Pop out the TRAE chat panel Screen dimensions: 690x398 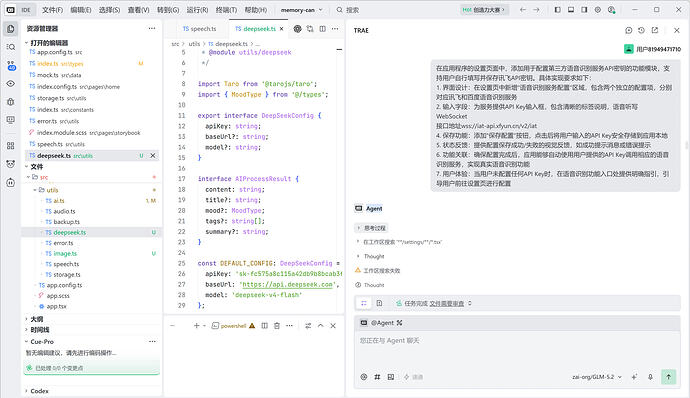click(x=655, y=30)
